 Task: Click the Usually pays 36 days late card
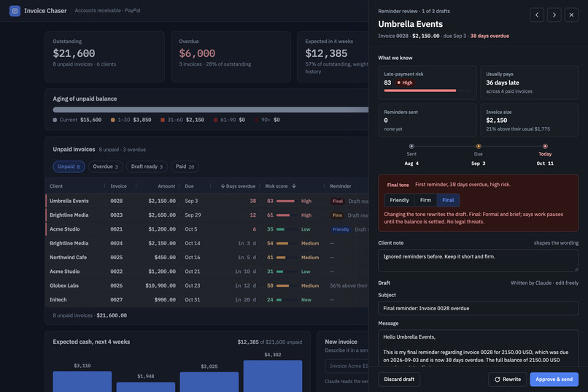tap(529, 82)
